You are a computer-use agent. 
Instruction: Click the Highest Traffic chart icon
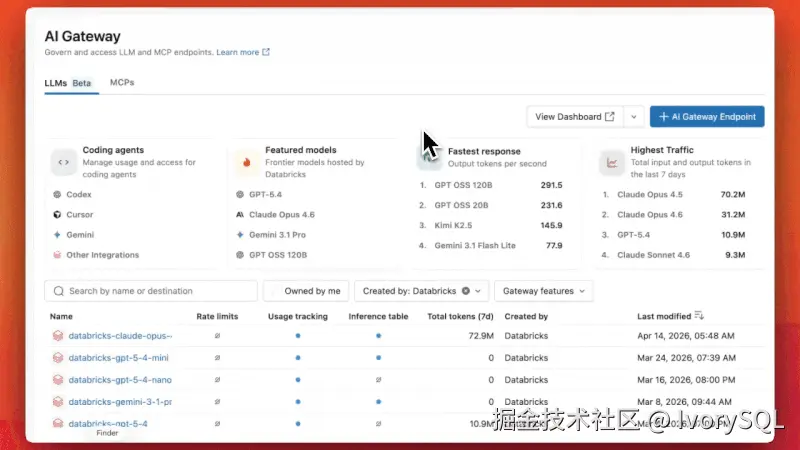click(x=612, y=162)
